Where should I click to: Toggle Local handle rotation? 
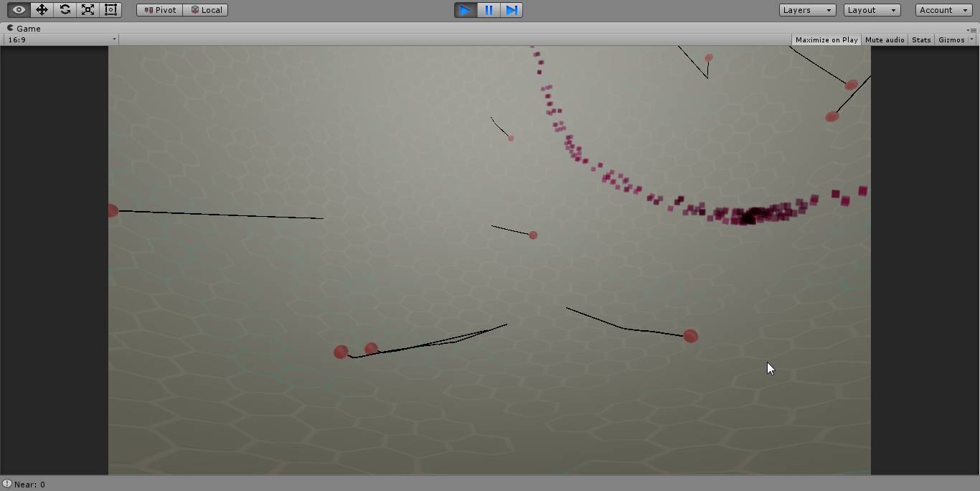(x=206, y=10)
